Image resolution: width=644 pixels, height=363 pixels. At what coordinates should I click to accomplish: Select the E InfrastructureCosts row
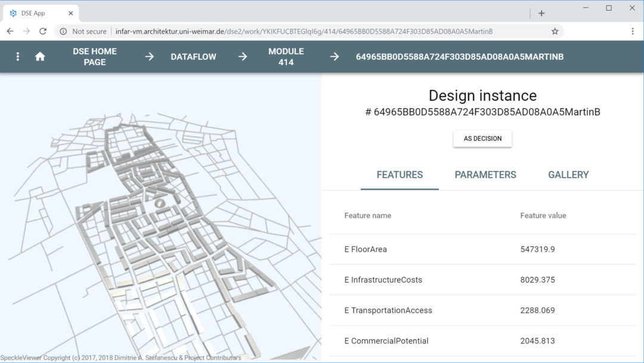[482, 280]
